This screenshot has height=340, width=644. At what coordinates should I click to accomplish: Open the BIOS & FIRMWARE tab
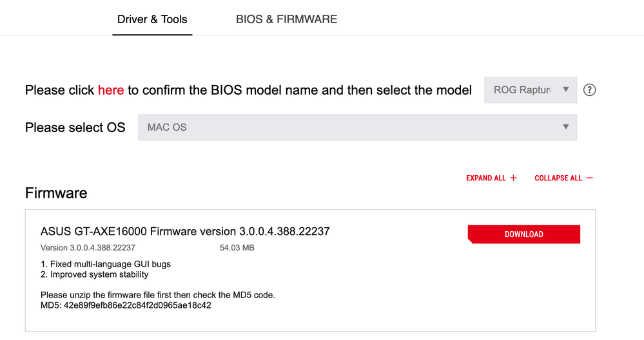coord(286,19)
